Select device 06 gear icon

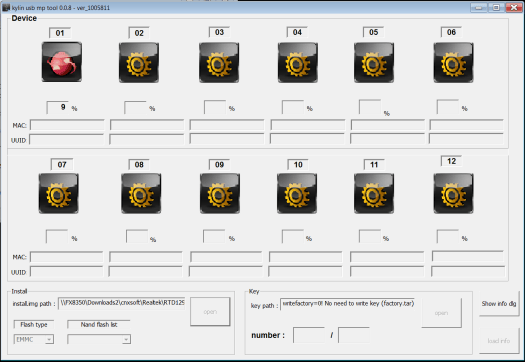coord(453,63)
